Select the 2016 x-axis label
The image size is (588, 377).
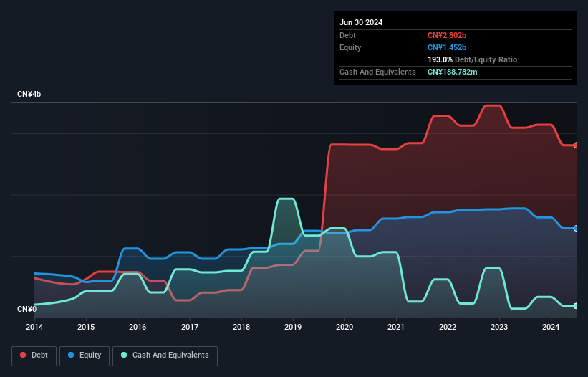(138, 327)
